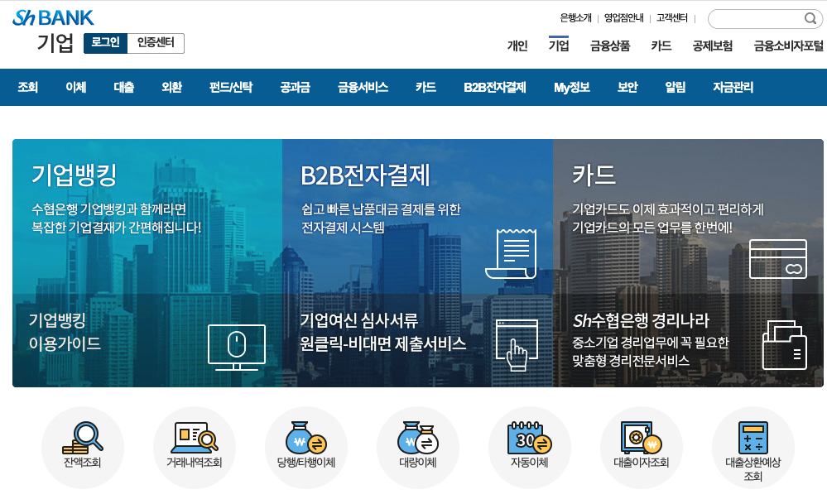Open 보안 menu
Image resolution: width=827 pixels, height=504 pixels.
click(x=627, y=87)
